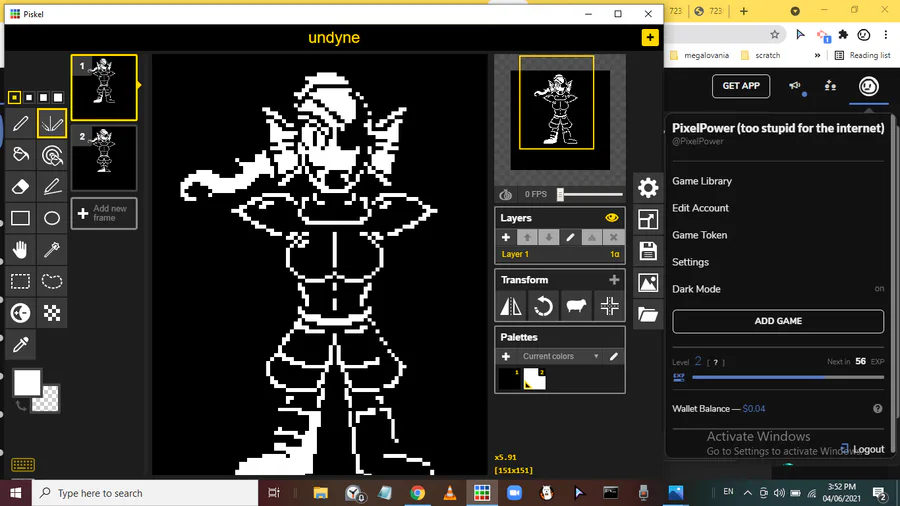900x506 pixels.
Task: Open the scratch bookmark folder
Action: click(x=761, y=55)
